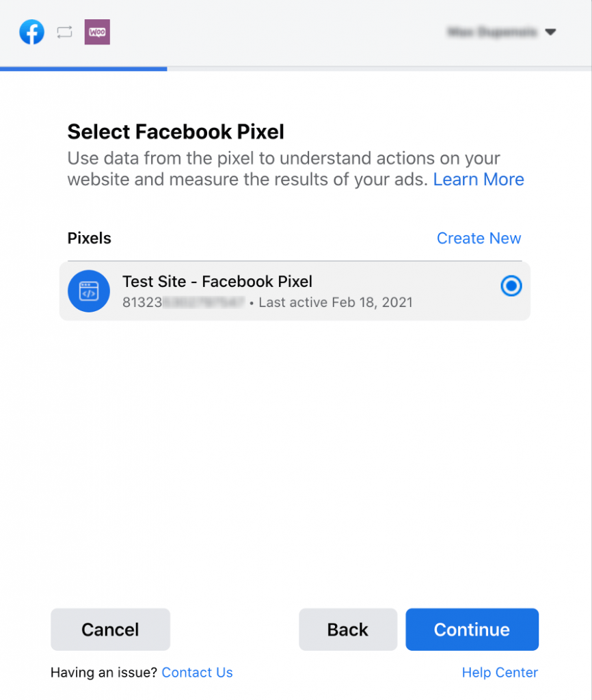Open the Learn More link
The image size is (592, 700).
[x=479, y=180]
